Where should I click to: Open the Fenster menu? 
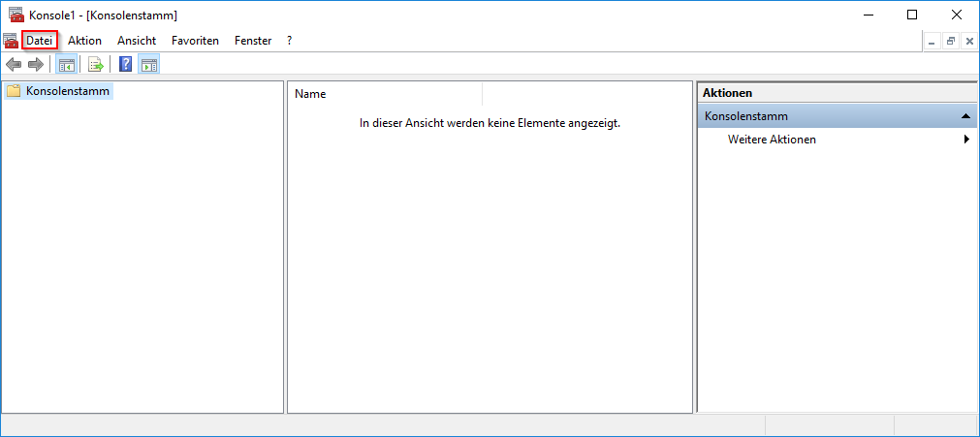click(x=253, y=41)
